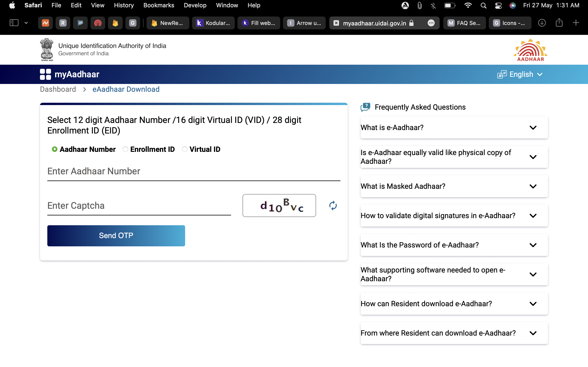The height and width of the screenshot is (367, 588).
Task: Select the Aadhaar Number radio button
Action: pos(55,149)
